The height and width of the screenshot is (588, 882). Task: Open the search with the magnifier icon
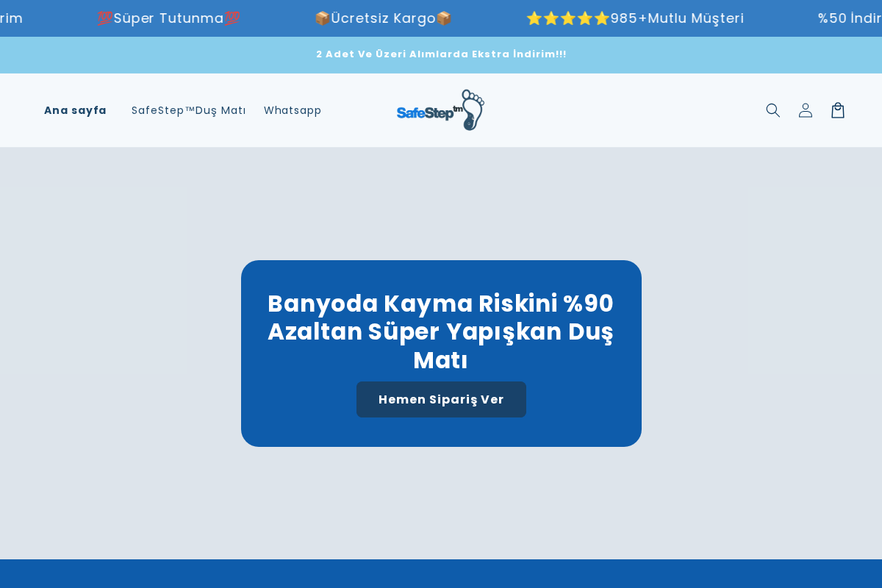point(772,110)
